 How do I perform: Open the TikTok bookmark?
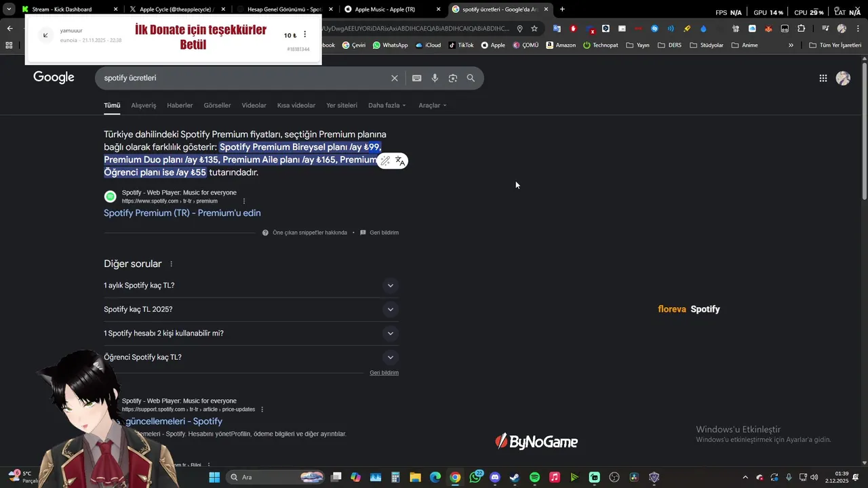pos(460,45)
